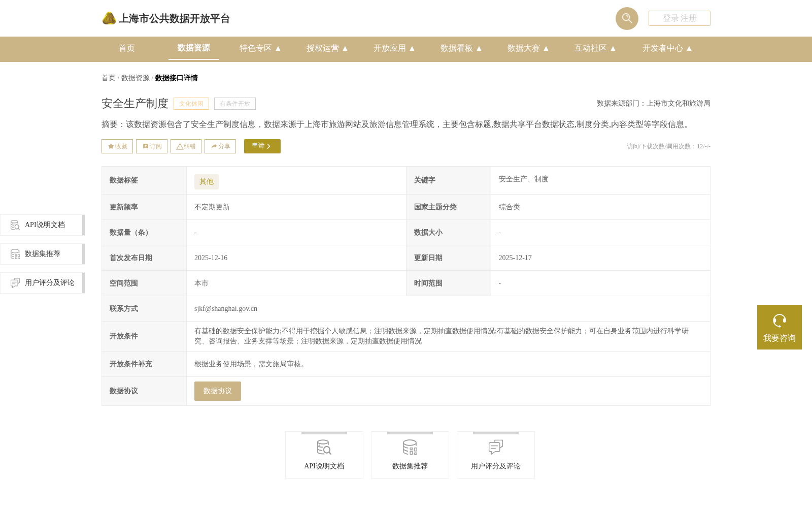This screenshot has width=812, height=508.
Task: Expand the 开发者中心 menu arrow
Action: coord(689,48)
